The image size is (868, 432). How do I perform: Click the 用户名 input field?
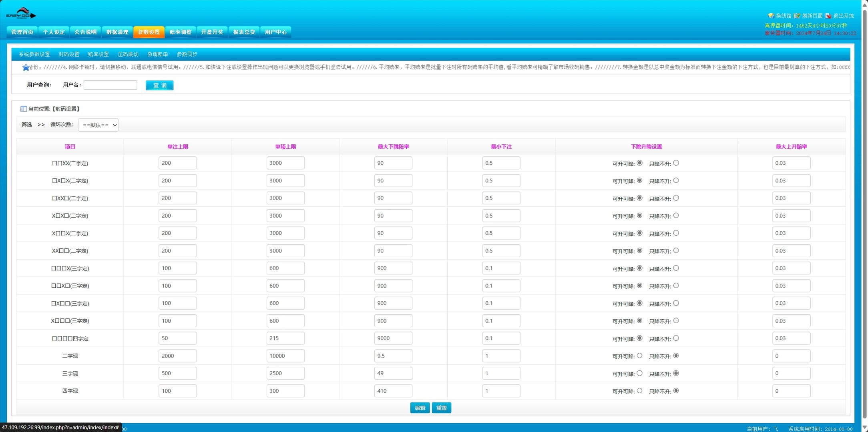(111, 85)
